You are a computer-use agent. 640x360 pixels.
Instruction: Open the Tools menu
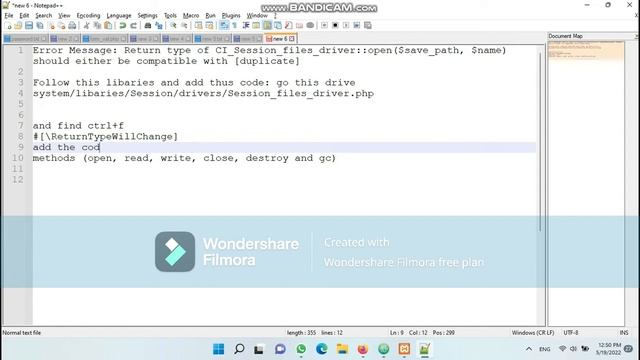point(170,16)
